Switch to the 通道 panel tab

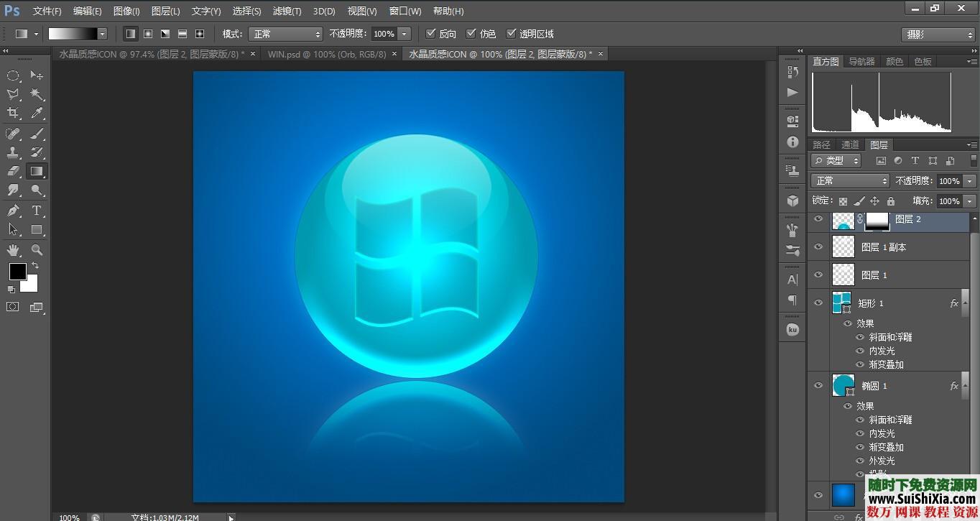point(850,144)
